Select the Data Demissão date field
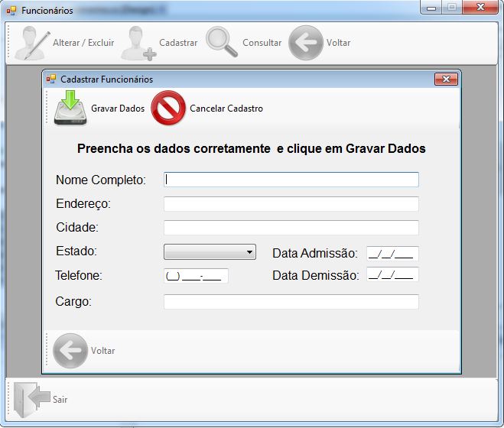This screenshot has height=428, width=504. [x=392, y=275]
